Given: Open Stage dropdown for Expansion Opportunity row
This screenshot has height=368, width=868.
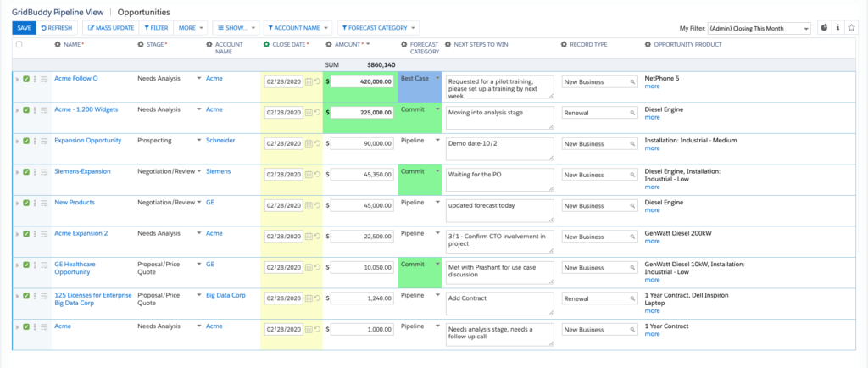Looking at the screenshot, I should (198, 141).
